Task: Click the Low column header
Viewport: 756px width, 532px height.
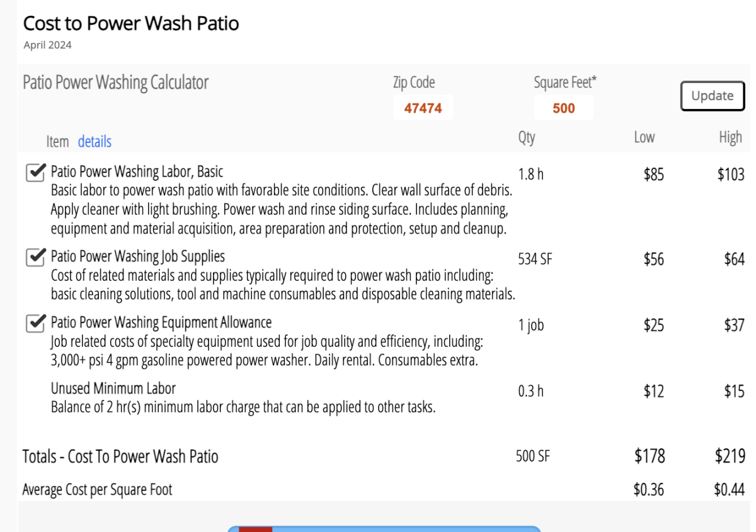Action: [x=644, y=137]
